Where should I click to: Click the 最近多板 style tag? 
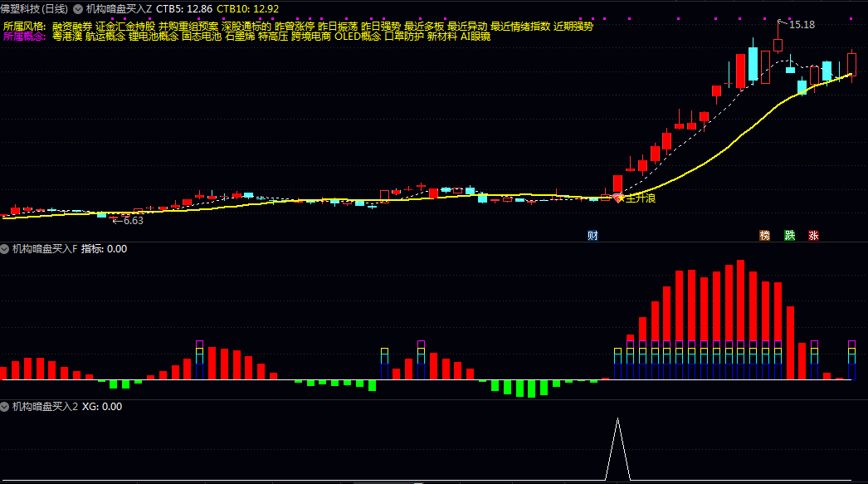[x=424, y=27]
